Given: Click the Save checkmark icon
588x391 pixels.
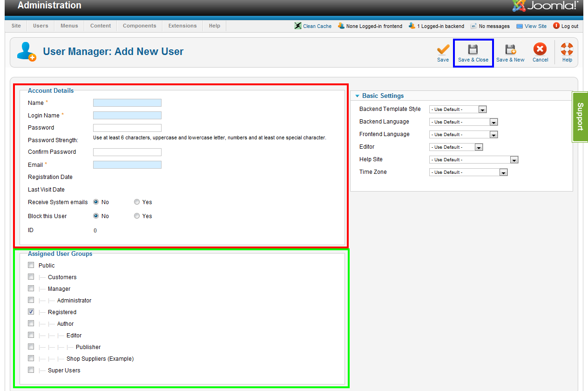Looking at the screenshot, I should pos(443,49).
